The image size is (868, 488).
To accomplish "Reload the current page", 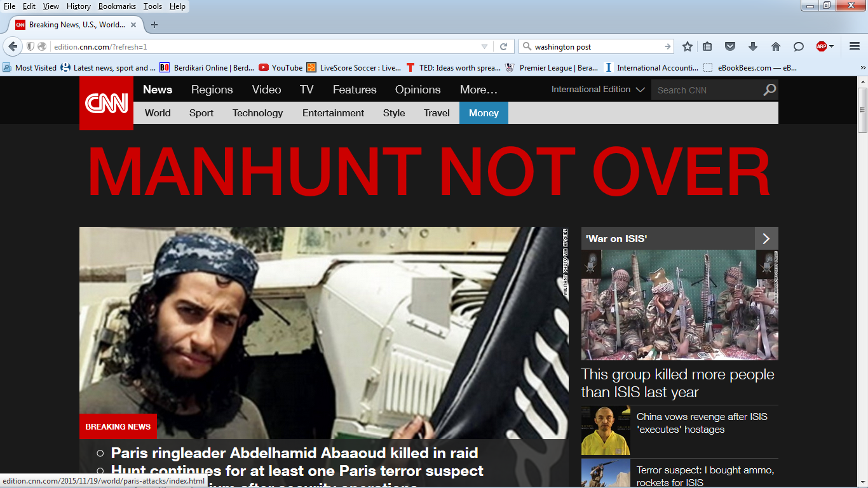I will tap(503, 46).
